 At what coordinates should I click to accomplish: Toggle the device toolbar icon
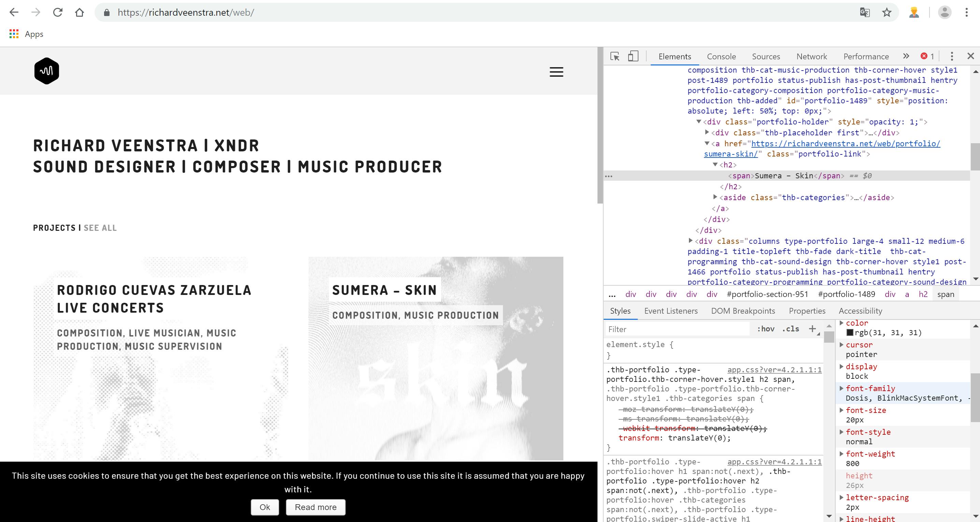pyautogui.click(x=633, y=56)
